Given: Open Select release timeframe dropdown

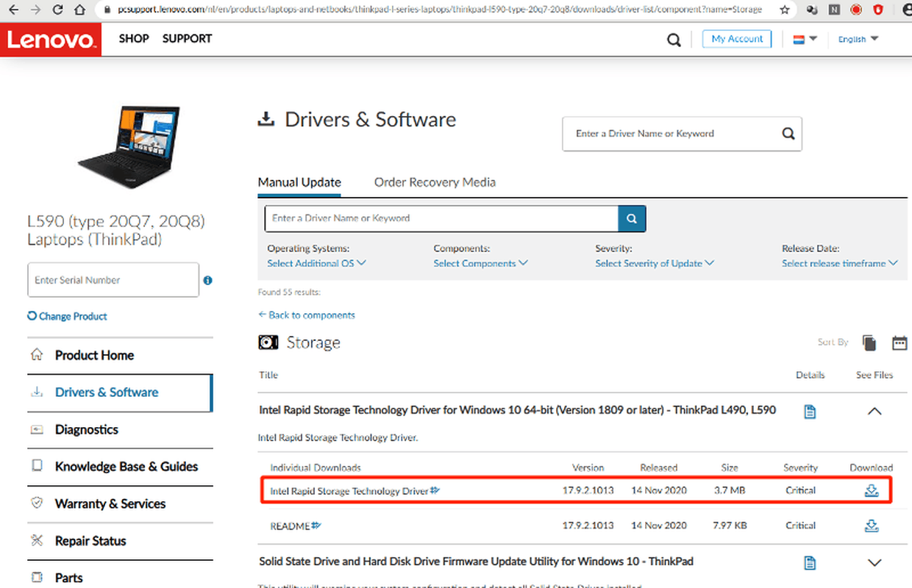Looking at the screenshot, I should coord(840,263).
